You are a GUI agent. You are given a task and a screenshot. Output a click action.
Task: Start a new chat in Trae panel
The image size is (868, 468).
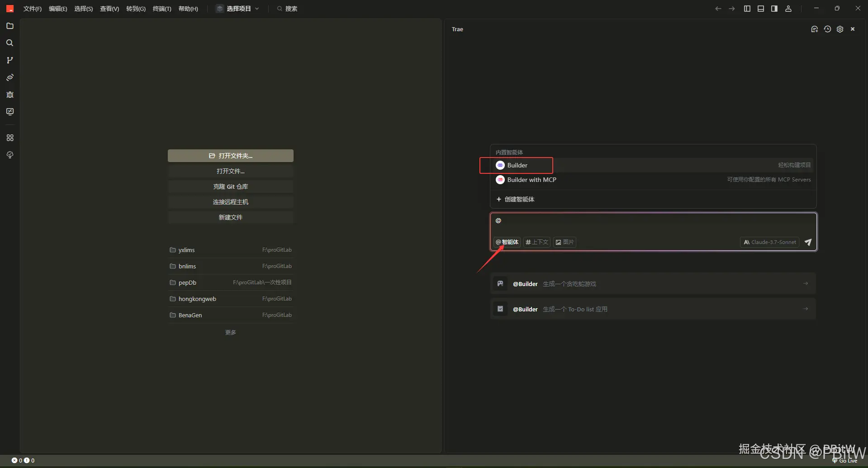814,29
